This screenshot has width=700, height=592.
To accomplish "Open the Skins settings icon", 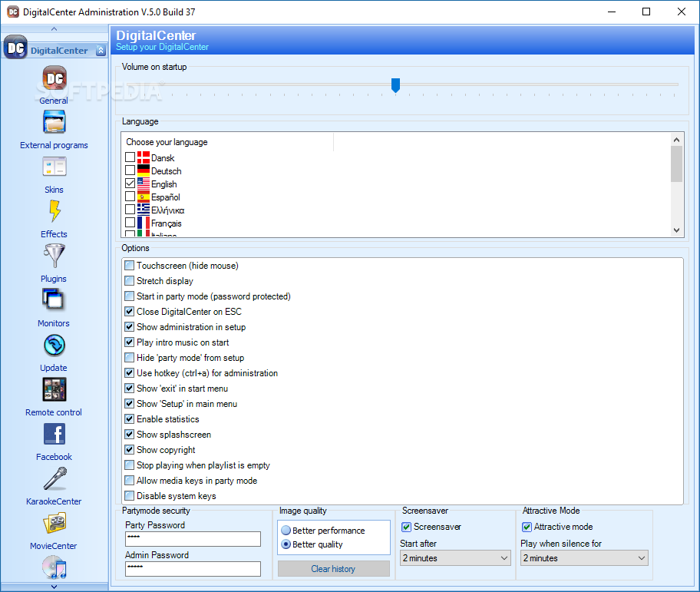I will coord(54,167).
